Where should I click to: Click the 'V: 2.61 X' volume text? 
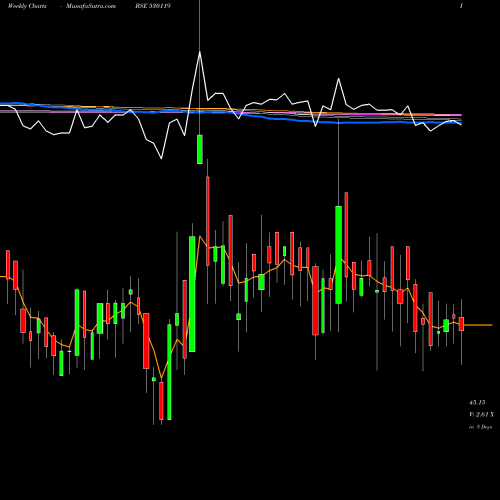pyautogui.click(x=481, y=414)
